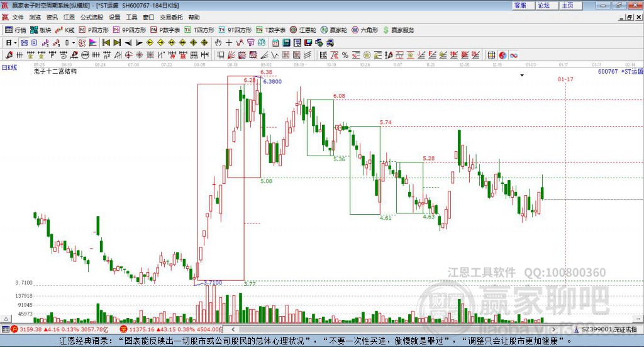Click the 老子十二宫结构 indicator label
Screen dimensions: 644x347
55,71
